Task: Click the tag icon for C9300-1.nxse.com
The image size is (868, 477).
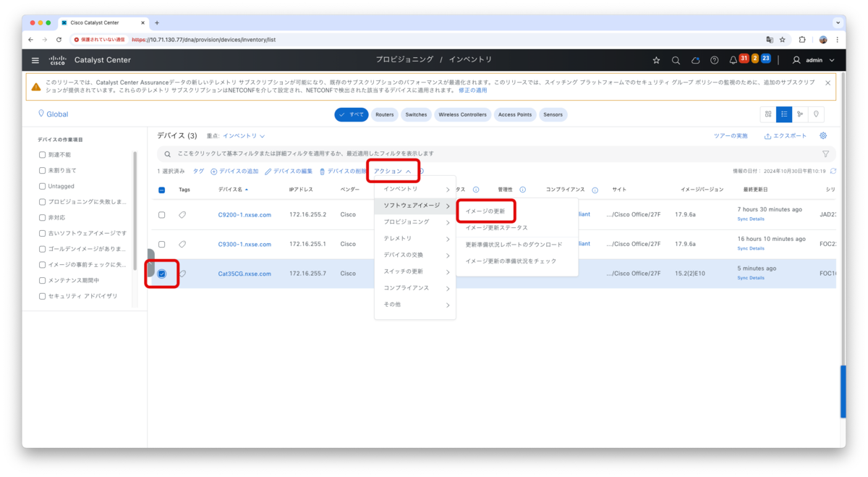Action: [183, 244]
